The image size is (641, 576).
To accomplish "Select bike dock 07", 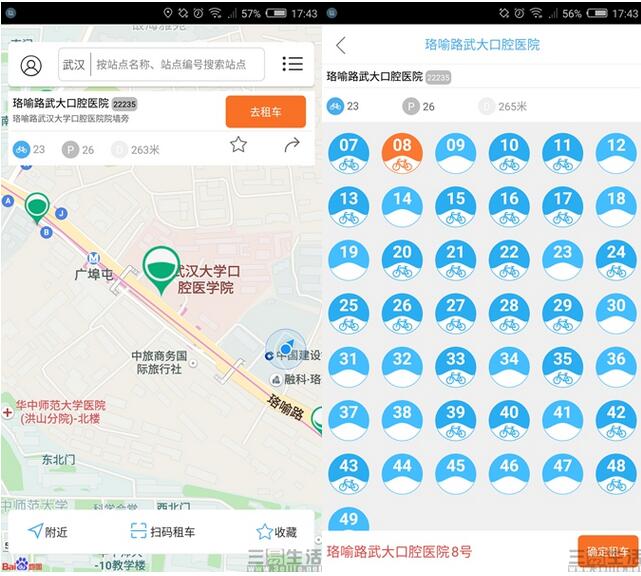I will pyautogui.click(x=349, y=153).
